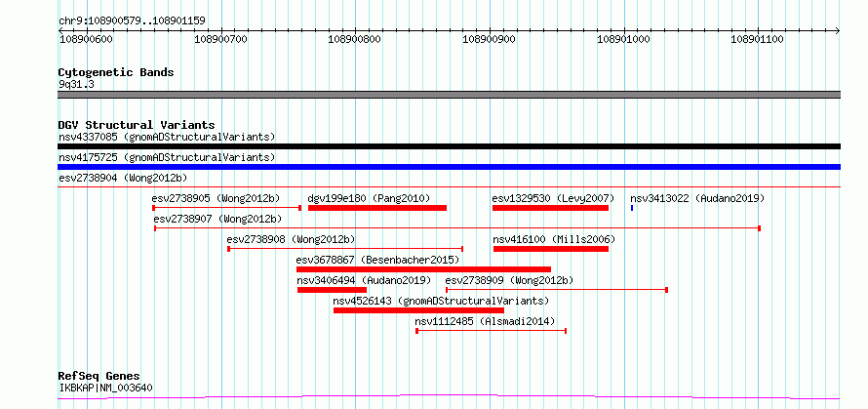Viewport: 868px width, 409px height.
Task: Click the 108900600 ruler position
Action: [x=85, y=39]
